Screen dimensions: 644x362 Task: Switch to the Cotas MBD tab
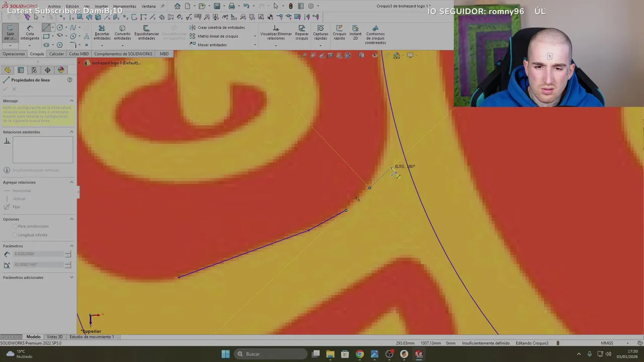[79, 54]
